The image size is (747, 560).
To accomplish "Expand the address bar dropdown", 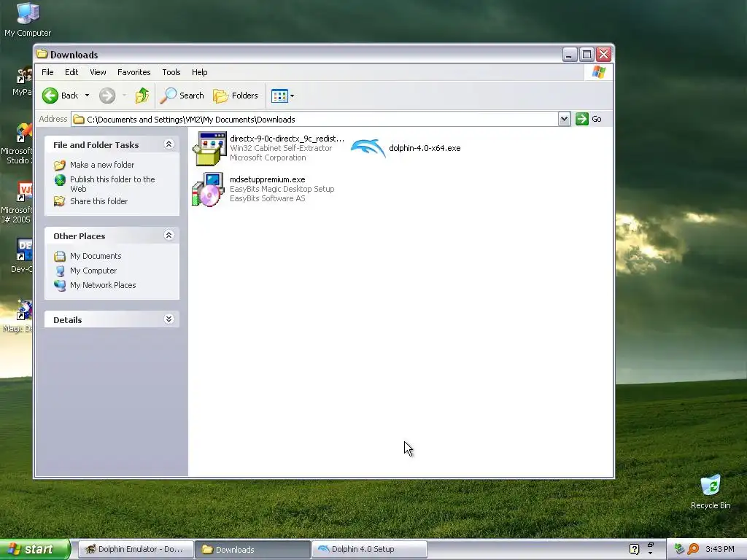I will coord(564,119).
